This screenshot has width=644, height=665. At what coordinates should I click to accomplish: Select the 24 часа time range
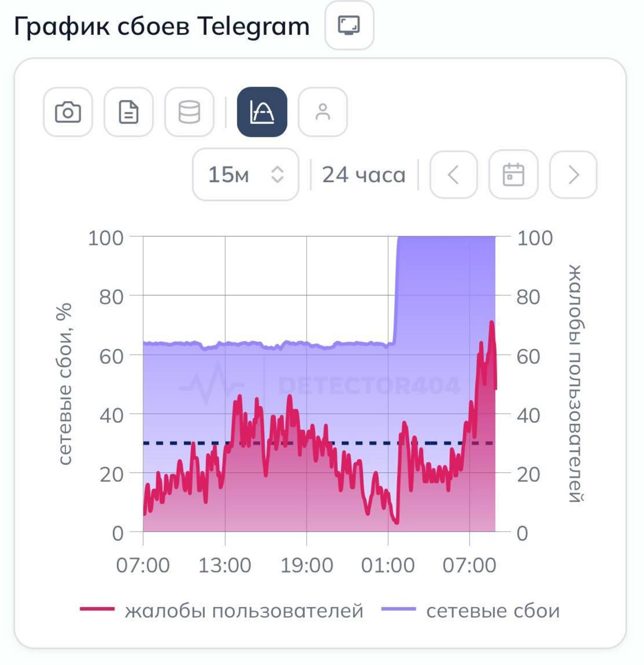[x=364, y=175]
